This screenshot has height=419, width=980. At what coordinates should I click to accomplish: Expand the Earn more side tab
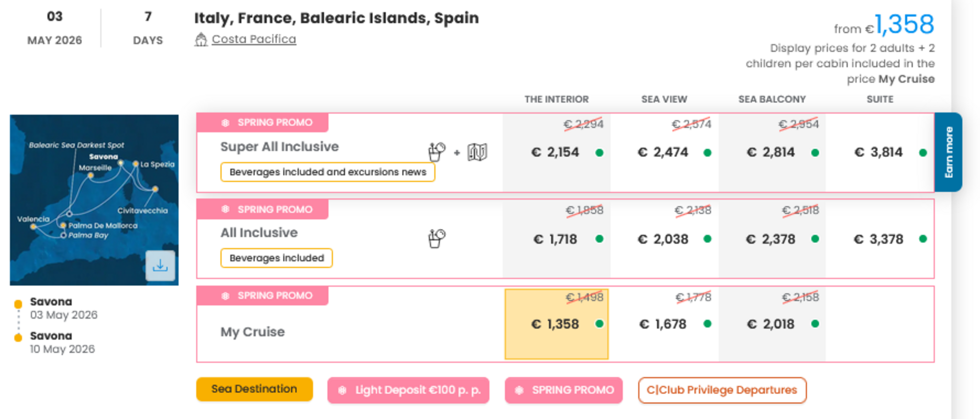[948, 152]
